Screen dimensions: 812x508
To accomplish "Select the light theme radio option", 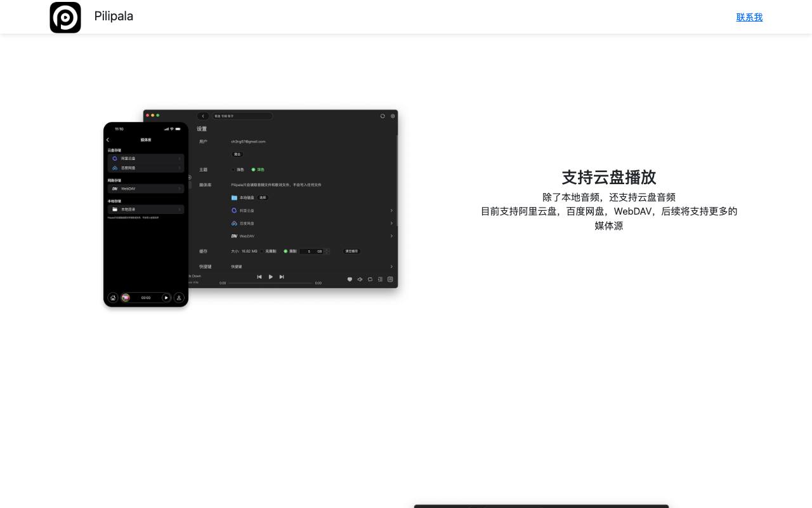I will [x=238, y=170].
